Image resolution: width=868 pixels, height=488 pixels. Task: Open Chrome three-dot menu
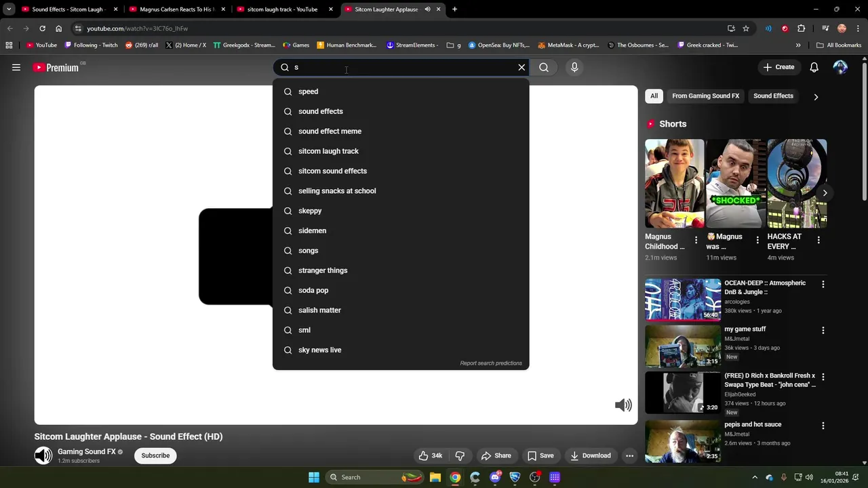point(858,28)
